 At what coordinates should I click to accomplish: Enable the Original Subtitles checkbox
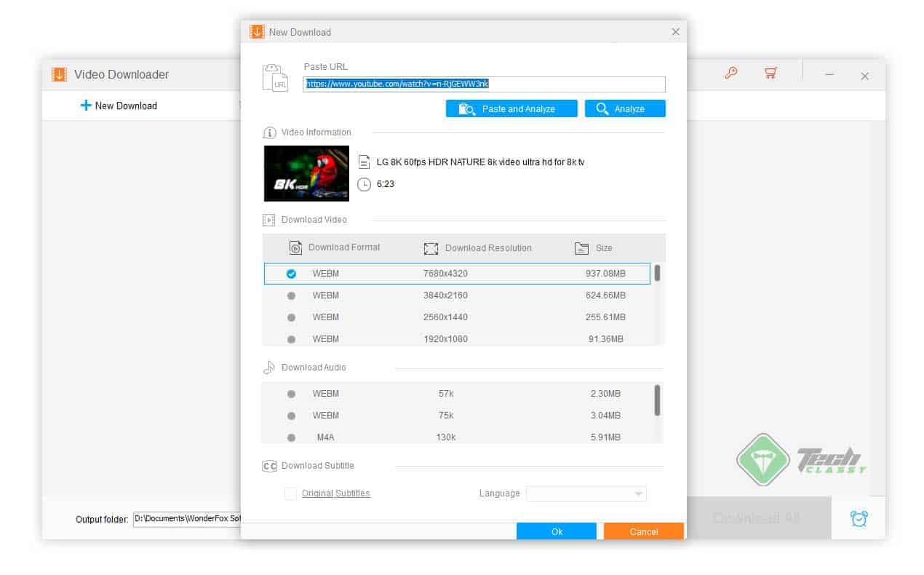point(290,493)
